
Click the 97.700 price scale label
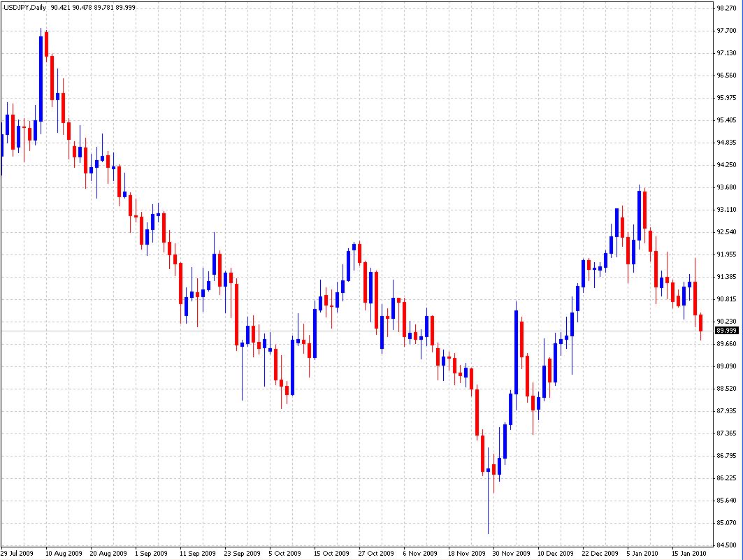point(726,30)
